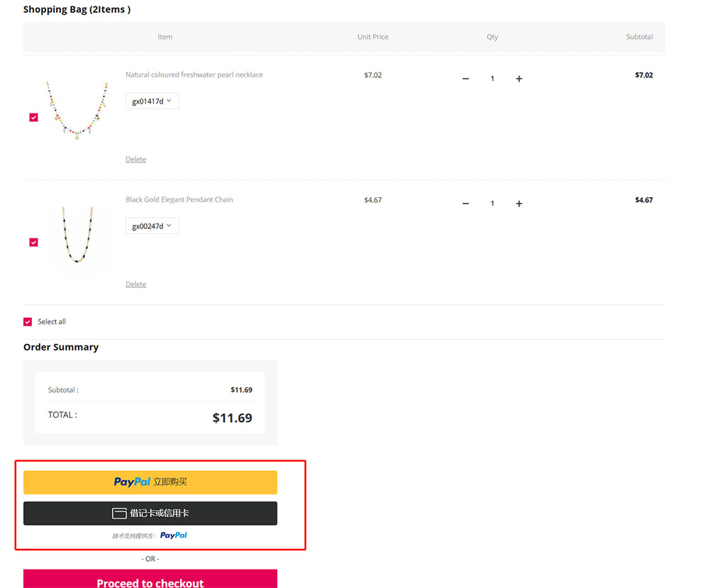This screenshot has width=709, height=588.
Task: Click the Item column header
Action: [165, 37]
